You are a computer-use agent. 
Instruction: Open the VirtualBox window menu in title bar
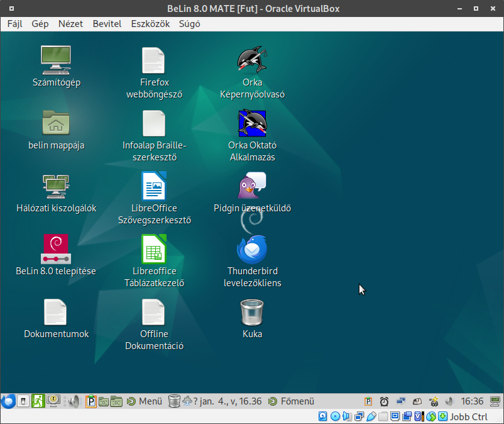11,8
